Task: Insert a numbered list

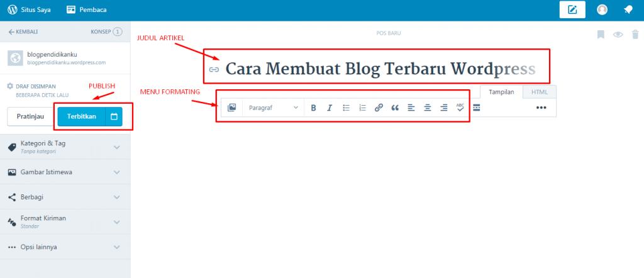Action: 362,108
